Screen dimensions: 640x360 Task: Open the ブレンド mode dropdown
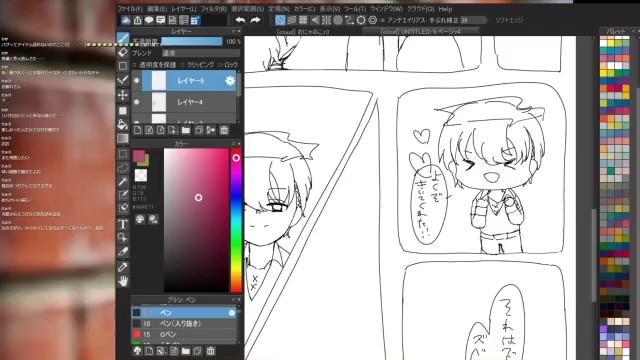point(200,53)
